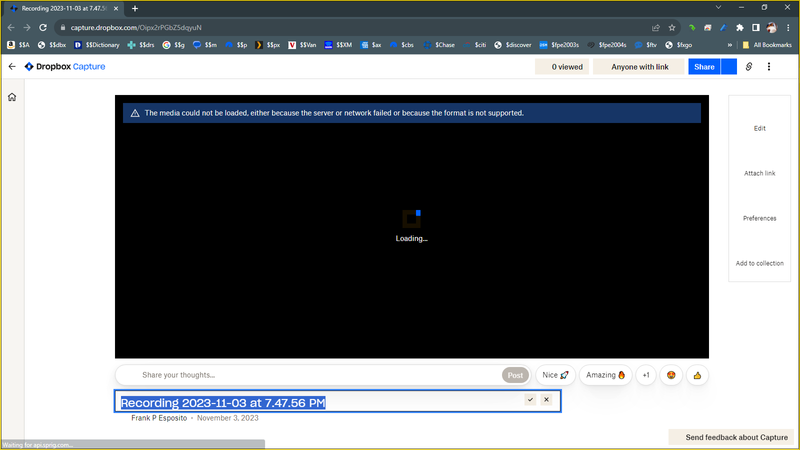Choose Add to collection in side panel
Image resolution: width=800 pixels, height=450 pixels.
point(759,263)
